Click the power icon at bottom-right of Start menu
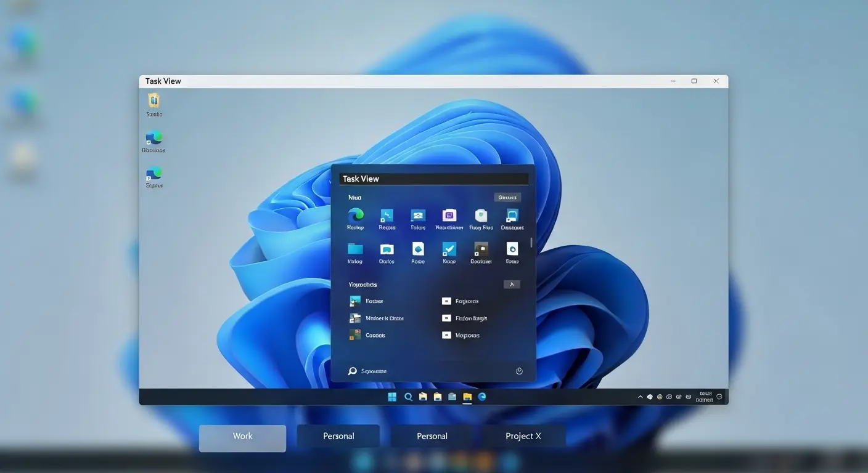This screenshot has width=868, height=473. coord(518,371)
